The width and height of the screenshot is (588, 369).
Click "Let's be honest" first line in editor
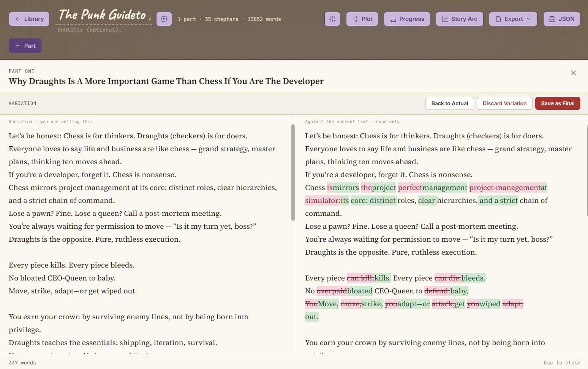pyautogui.click(x=128, y=136)
